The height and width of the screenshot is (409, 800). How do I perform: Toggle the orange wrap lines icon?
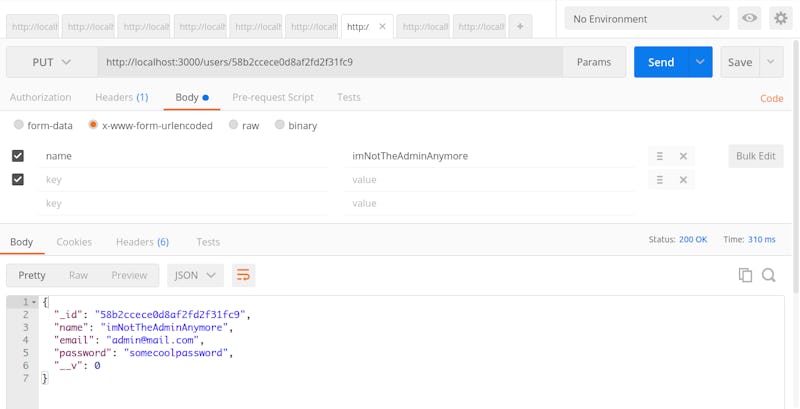coord(243,275)
